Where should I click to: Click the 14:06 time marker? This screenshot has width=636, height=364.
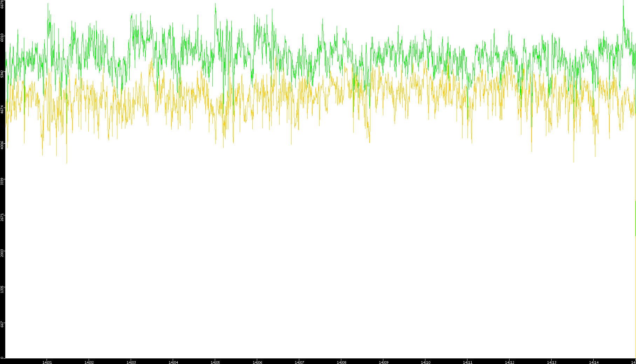(257, 362)
